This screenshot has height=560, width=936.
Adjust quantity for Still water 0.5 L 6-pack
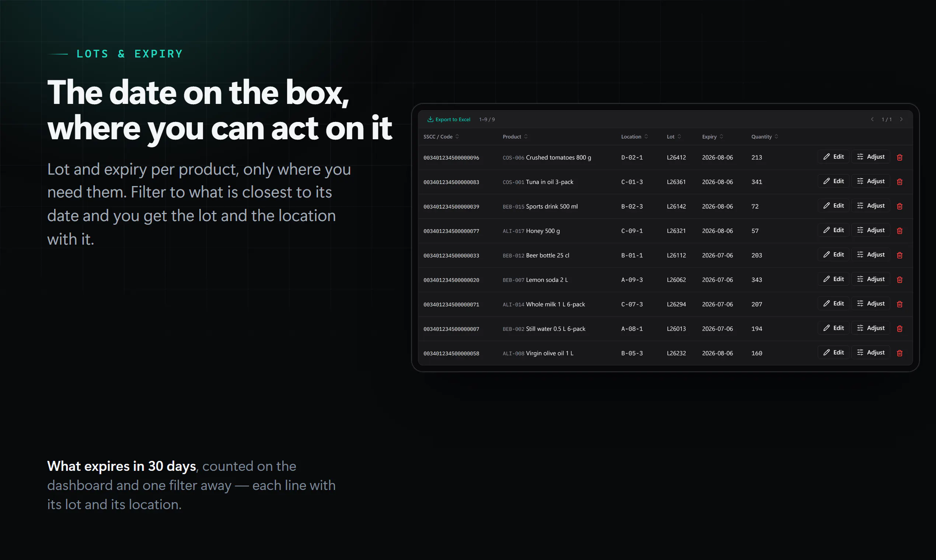pyautogui.click(x=871, y=328)
